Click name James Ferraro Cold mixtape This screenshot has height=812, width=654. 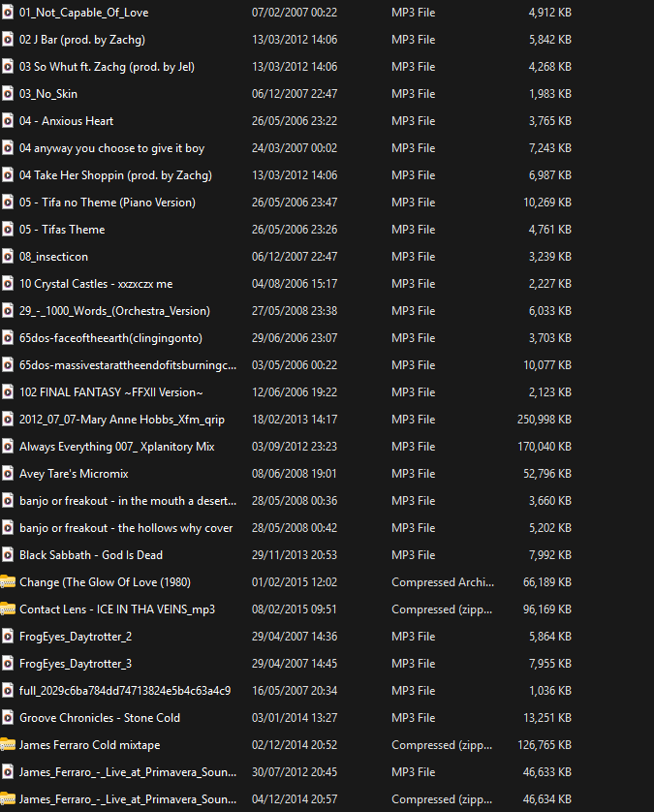89,745
